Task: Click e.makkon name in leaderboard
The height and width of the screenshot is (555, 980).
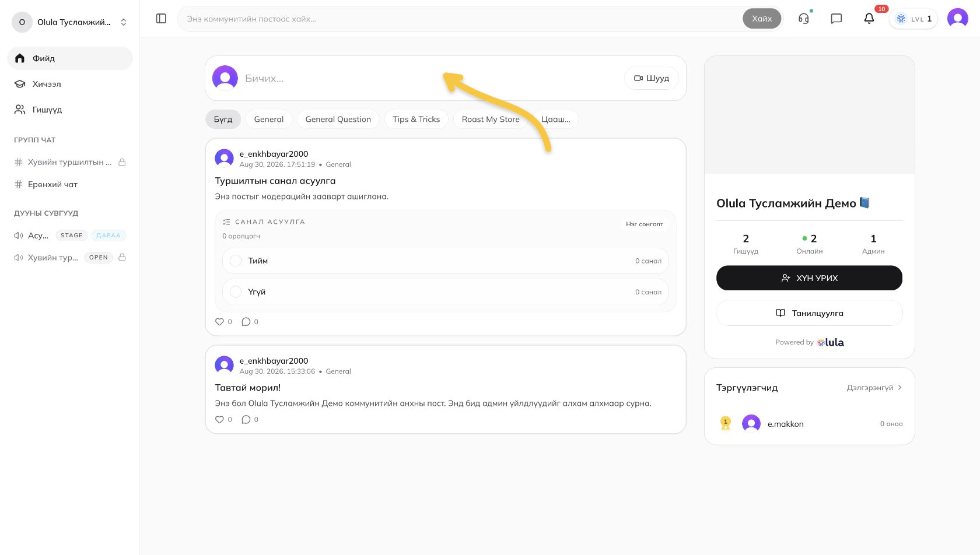Action: click(786, 424)
